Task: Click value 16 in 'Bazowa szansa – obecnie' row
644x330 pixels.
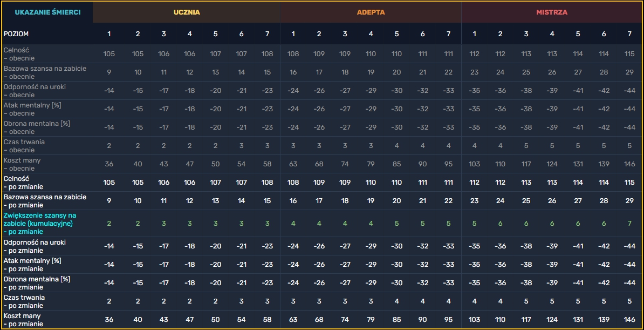Action: [293, 72]
